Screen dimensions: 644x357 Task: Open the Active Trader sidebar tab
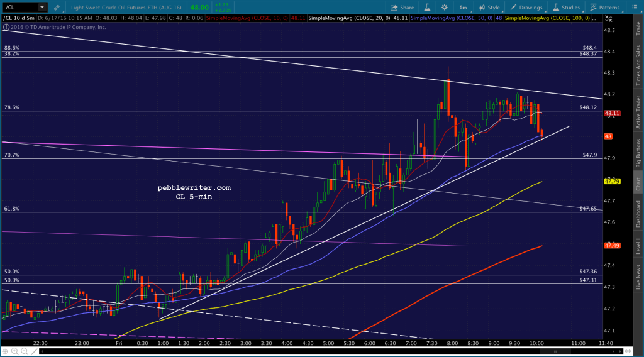(x=638, y=112)
